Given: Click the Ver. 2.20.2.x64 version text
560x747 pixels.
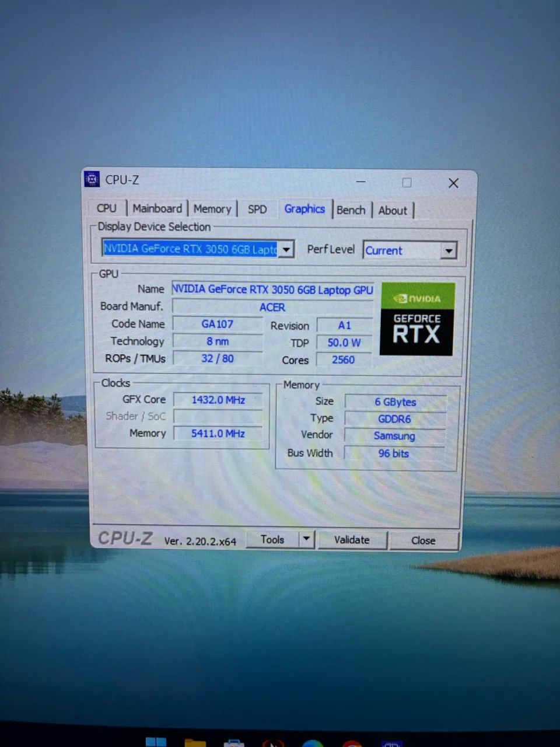Looking at the screenshot, I should coord(200,541).
